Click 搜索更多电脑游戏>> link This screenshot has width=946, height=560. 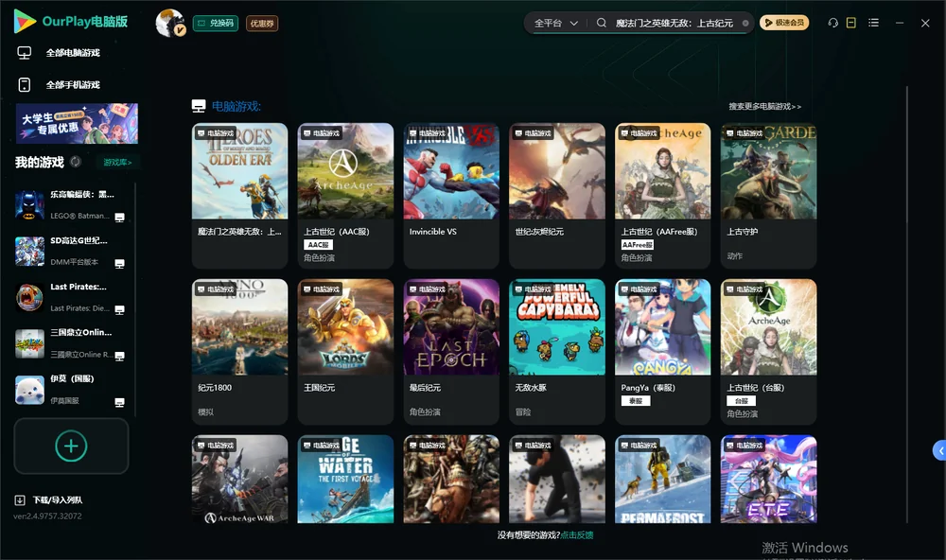coord(765,106)
